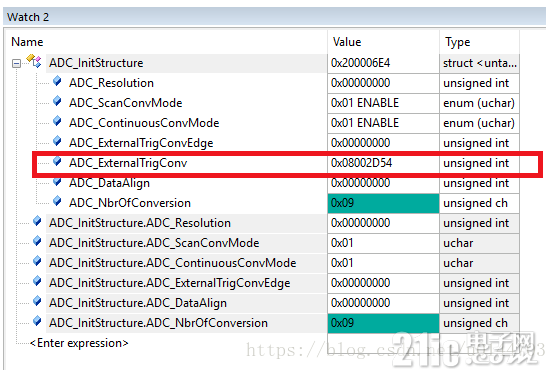546x374 pixels.
Task: Click enum (uchar) type of ADC_ScanConvMode
Action: coord(479,103)
